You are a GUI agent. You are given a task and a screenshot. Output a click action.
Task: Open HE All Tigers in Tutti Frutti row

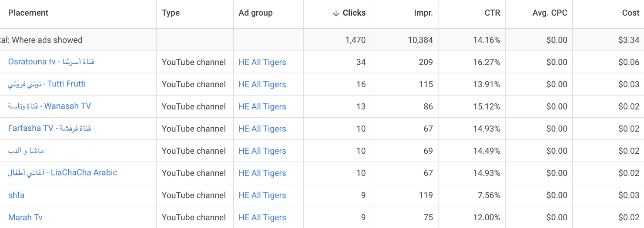click(x=262, y=84)
